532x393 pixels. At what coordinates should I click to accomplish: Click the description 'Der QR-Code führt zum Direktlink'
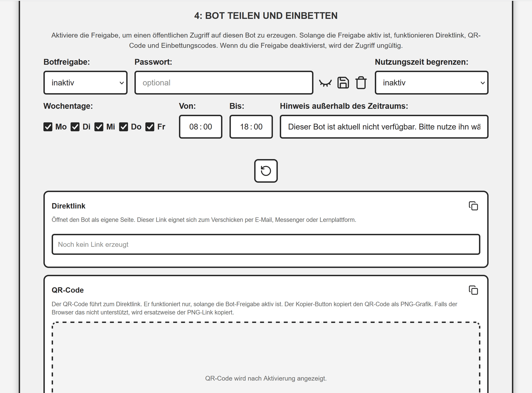[254, 308]
